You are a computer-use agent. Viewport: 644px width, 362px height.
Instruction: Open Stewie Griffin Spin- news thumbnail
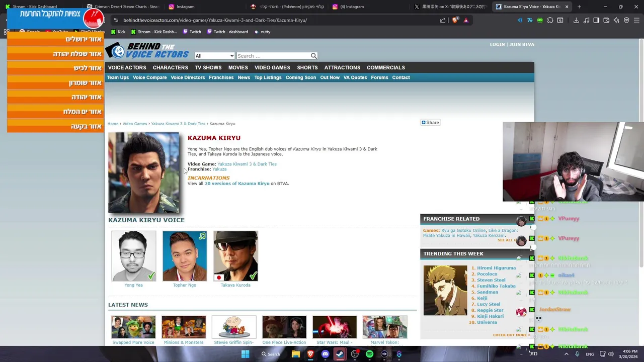[234, 327]
